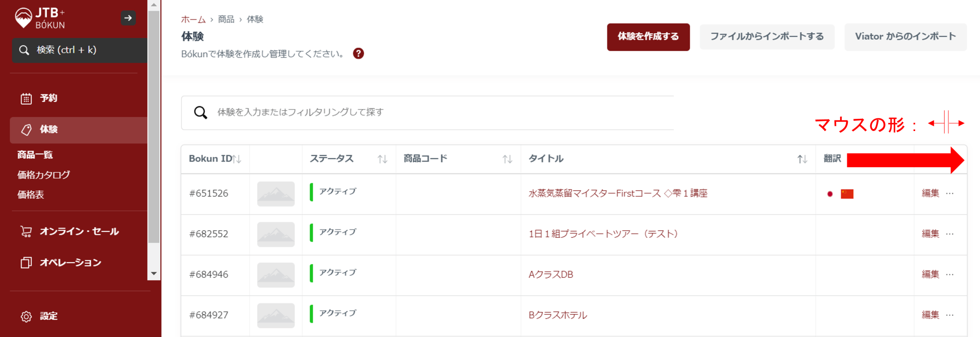The height and width of the screenshot is (337, 980).
Task: Open more options for experience #651526
Action: tap(949, 193)
